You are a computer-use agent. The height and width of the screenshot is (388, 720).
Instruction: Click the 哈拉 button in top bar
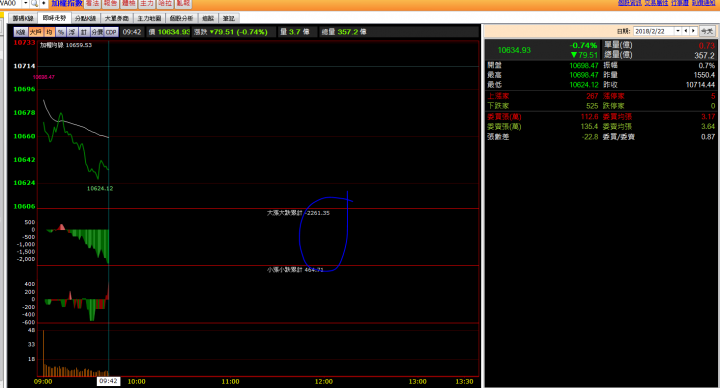pos(165,4)
